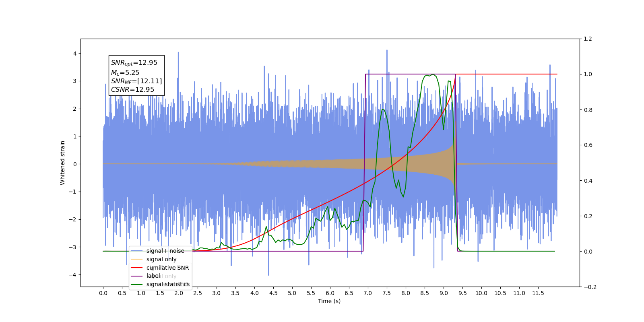This screenshot has width=644, height=322.
Task: Click the SNR_MF=[12.11] annotation text
Action: tap(136, 81)
